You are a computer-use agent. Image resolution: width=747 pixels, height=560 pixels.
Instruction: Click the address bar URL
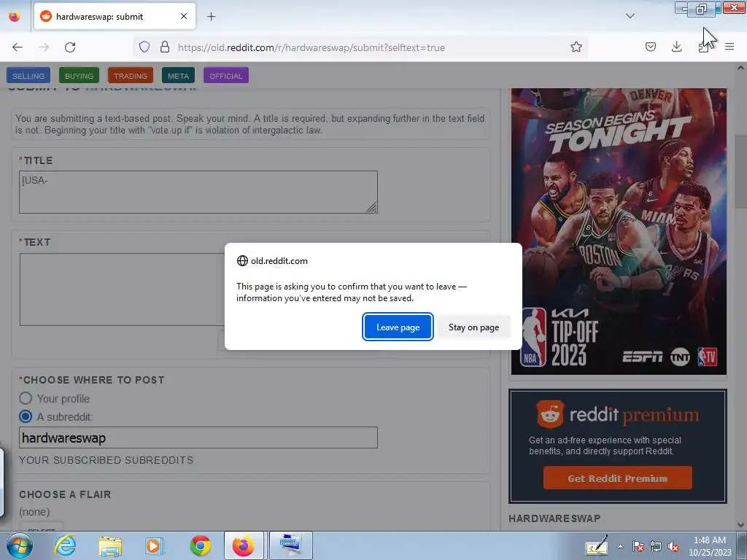point(311,47)
